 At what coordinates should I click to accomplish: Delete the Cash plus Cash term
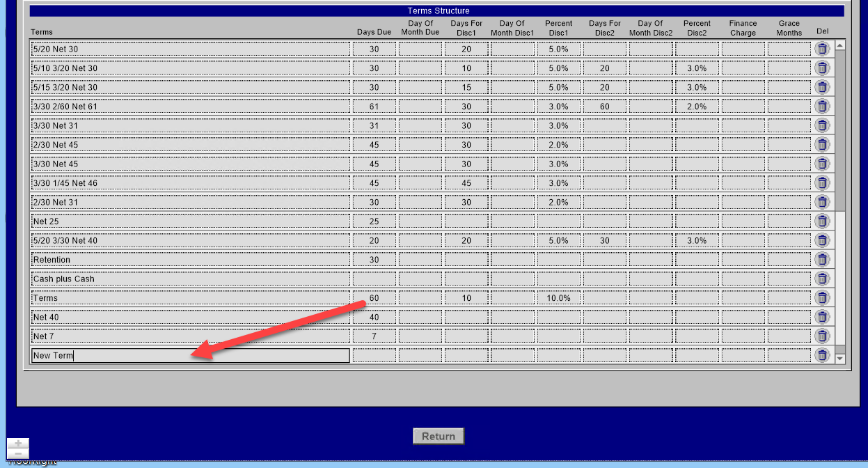click(x=822, y=279)
